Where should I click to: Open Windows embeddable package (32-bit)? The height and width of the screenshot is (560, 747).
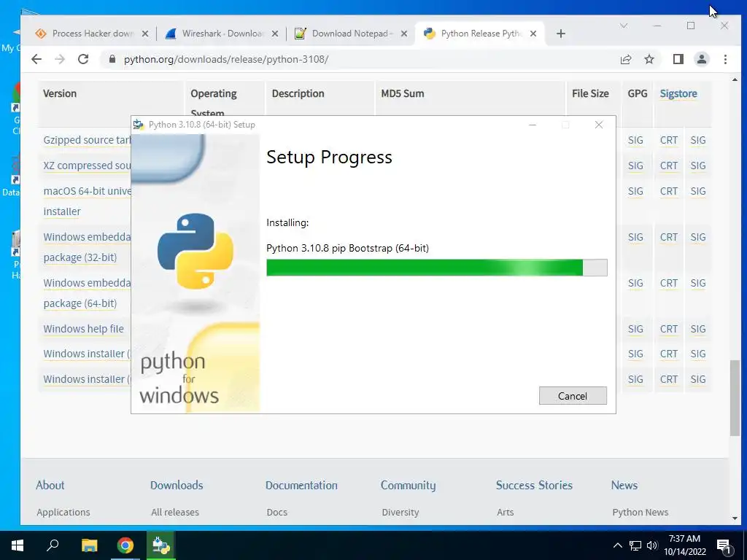[87, 247]
